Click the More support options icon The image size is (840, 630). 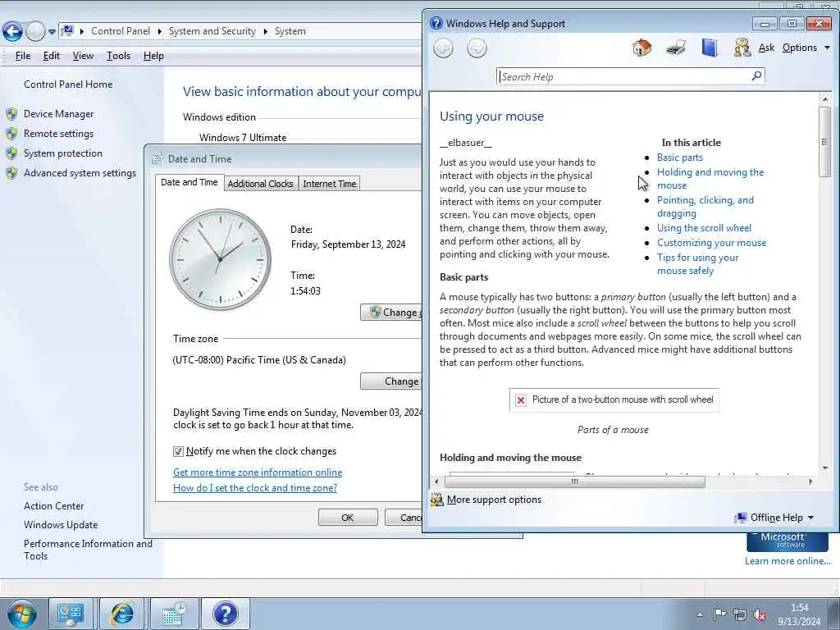coord(436,500)
